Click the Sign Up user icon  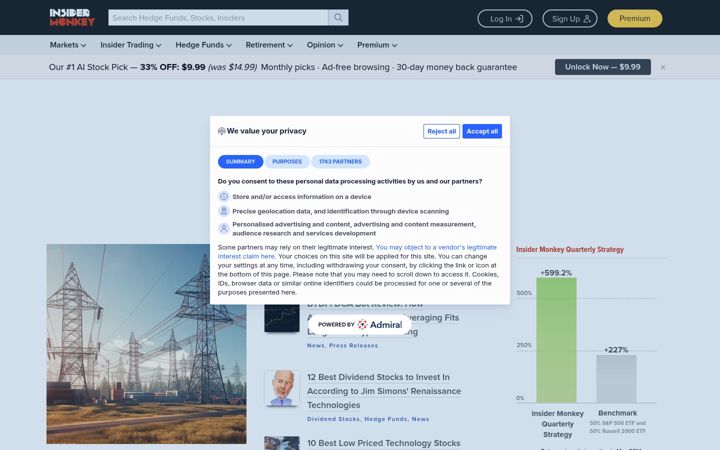[586, 18]
